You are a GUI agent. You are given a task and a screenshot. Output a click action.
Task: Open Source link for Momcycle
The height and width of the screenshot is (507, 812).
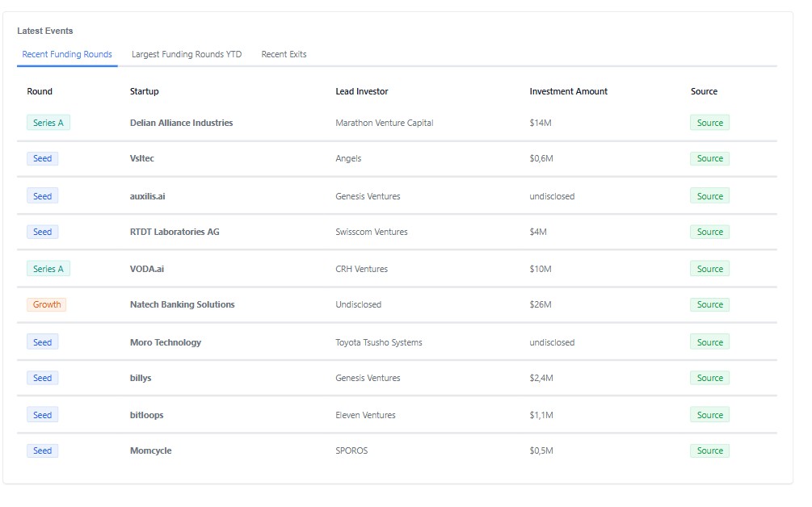(709, 450)
